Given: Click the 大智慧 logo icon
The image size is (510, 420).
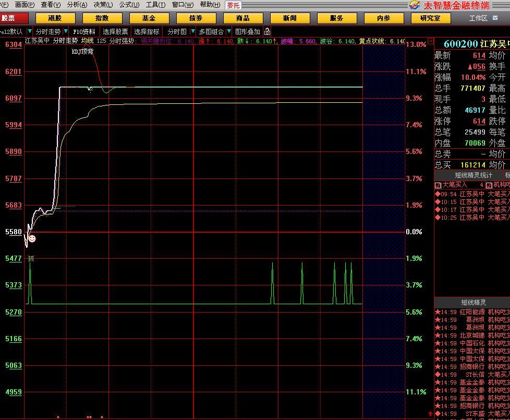Looking at the screenshot, I should 415,5.
